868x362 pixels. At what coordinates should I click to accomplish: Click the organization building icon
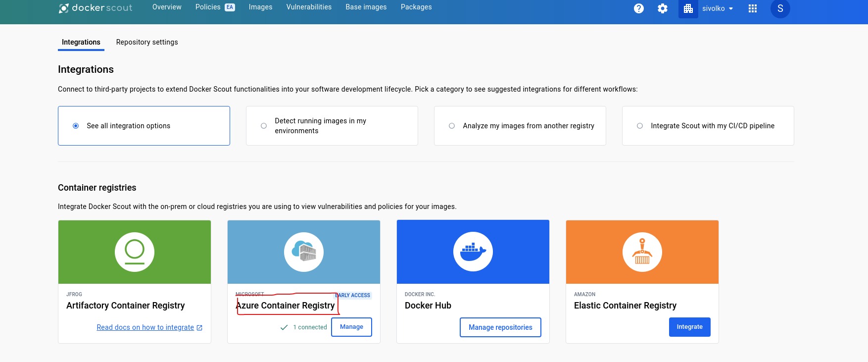(x=688, y=8)
